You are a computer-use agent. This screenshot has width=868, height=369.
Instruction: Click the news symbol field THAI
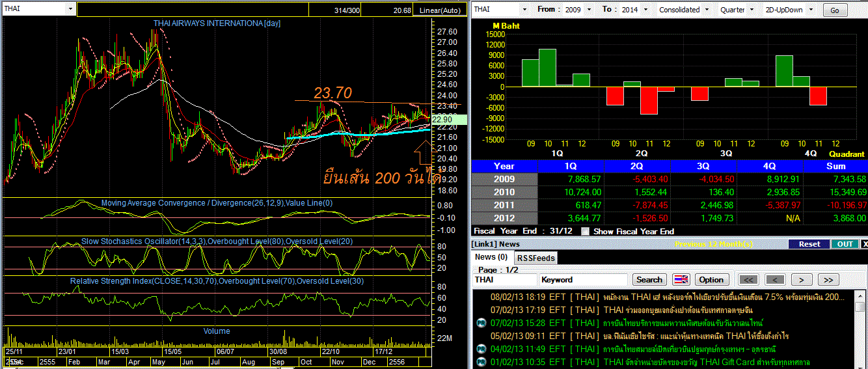(504, 280)
